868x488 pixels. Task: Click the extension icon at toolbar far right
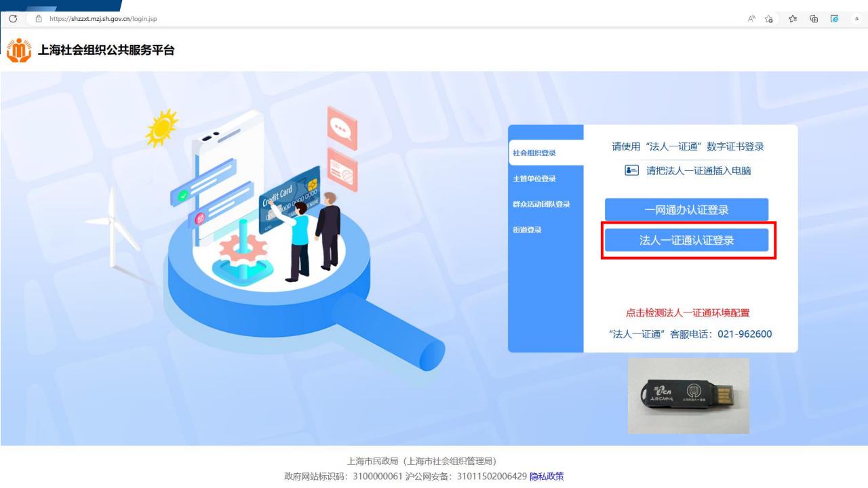point(856,18)
